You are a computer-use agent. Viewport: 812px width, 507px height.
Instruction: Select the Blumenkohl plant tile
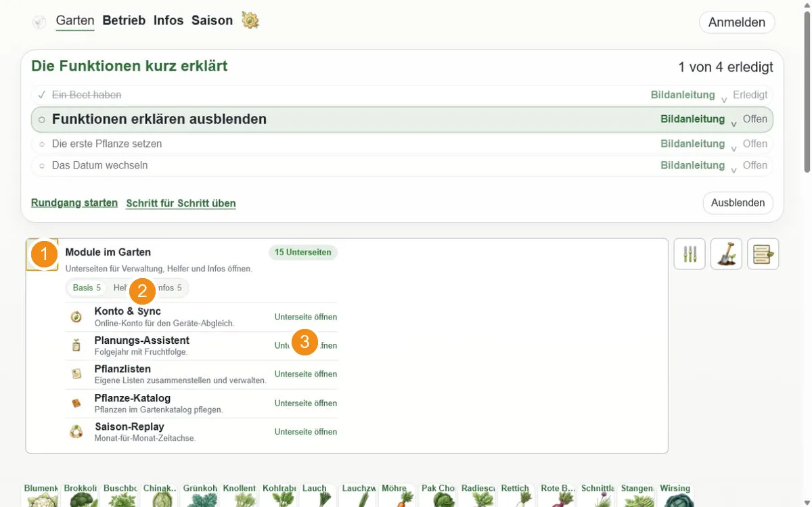(x=41, y=495)
